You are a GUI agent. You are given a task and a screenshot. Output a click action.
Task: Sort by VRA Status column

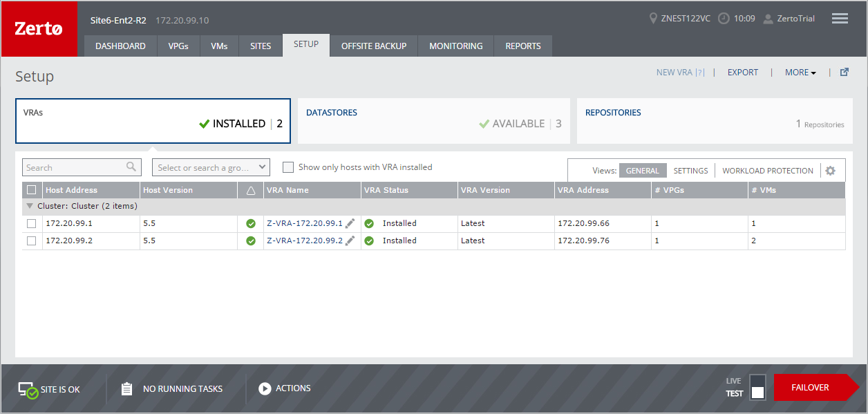point(409,190)
